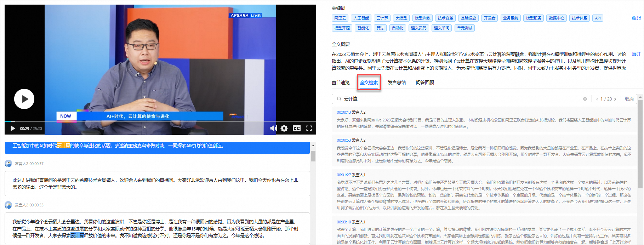Jump to timestamp 00:00:53 search result
The height and width of the screenshot is (245, 644).
coord(344,140)
